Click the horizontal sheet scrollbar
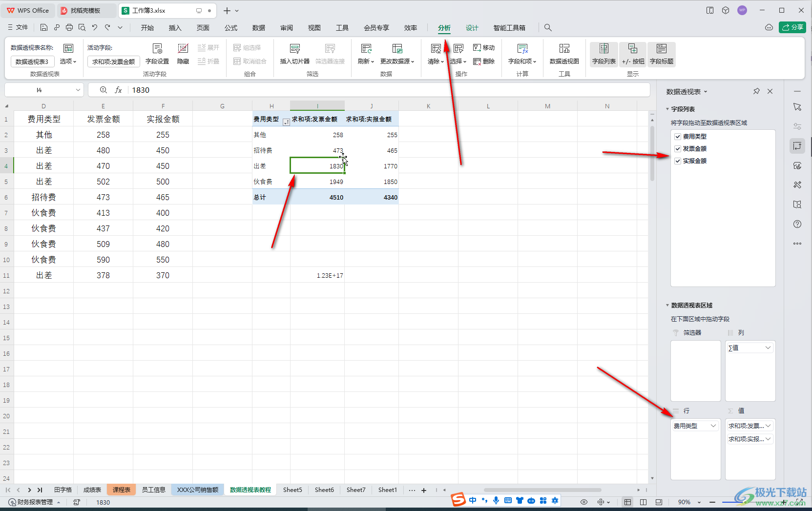812x511 pixels. 542,490
